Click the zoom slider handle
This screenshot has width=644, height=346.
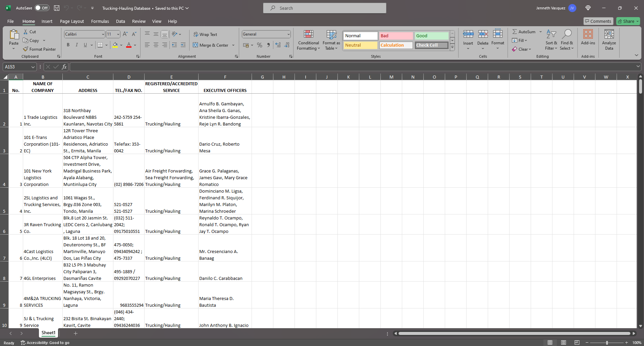pyautogui.click(x=607, y=343)
